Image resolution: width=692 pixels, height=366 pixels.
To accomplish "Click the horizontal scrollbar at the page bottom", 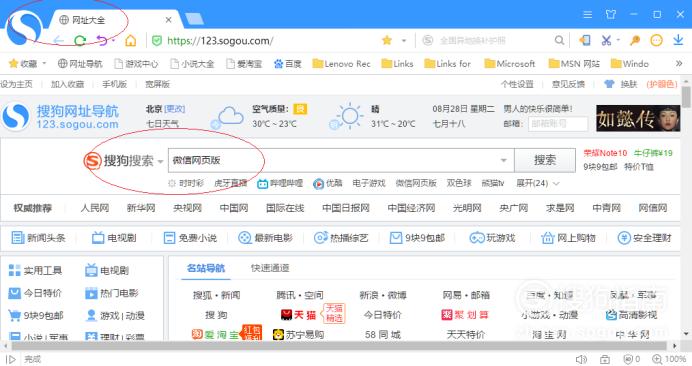I will click(338, 346).
